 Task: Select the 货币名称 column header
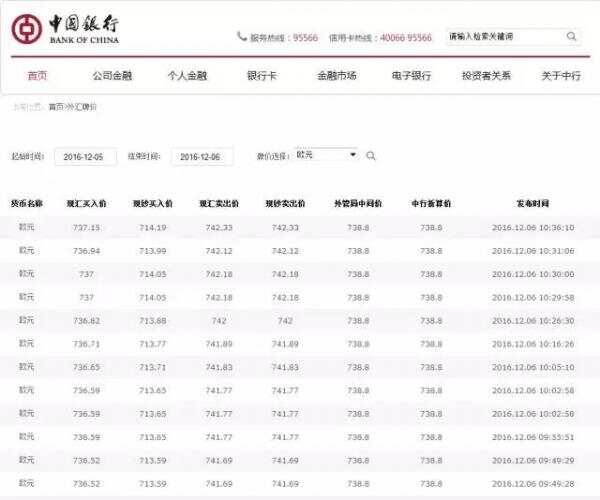26,204
